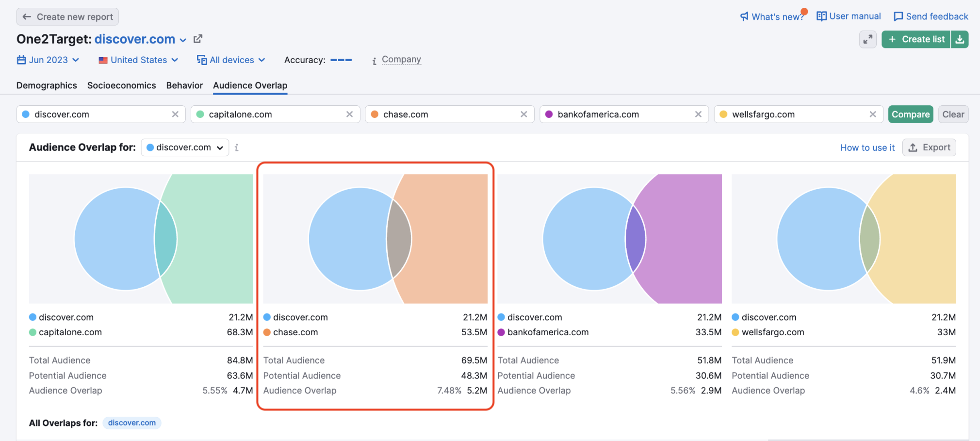Click the 84.8M Total Audience value
Viewport: 980px width, 441px height.
pos(240,360)
